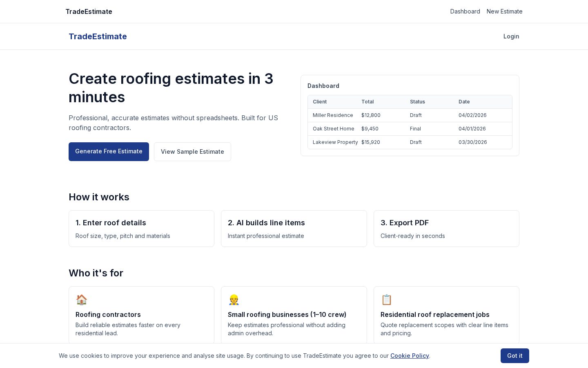Click Small roofing businesses (1–10 crew) heading
This screenshot has height=368, width=588.
click(x=287, y=314)
